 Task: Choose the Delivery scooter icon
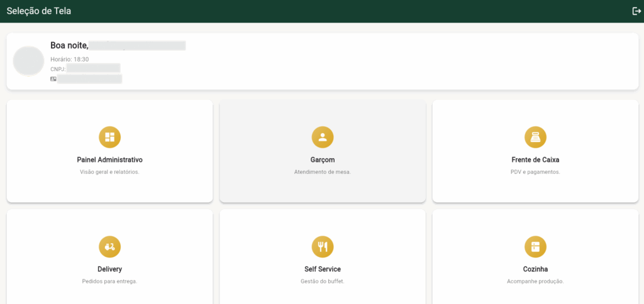tap(109, 247)
